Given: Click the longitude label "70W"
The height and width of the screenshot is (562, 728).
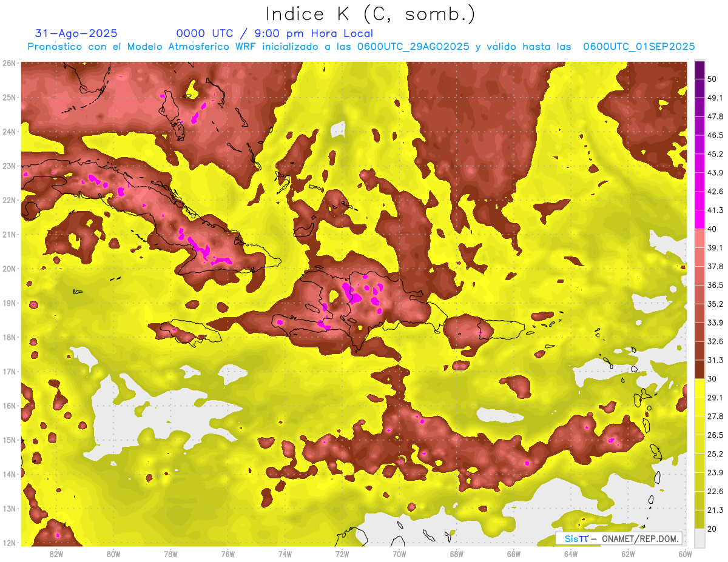Looking at the screenshot, I should tap(399, 554).
